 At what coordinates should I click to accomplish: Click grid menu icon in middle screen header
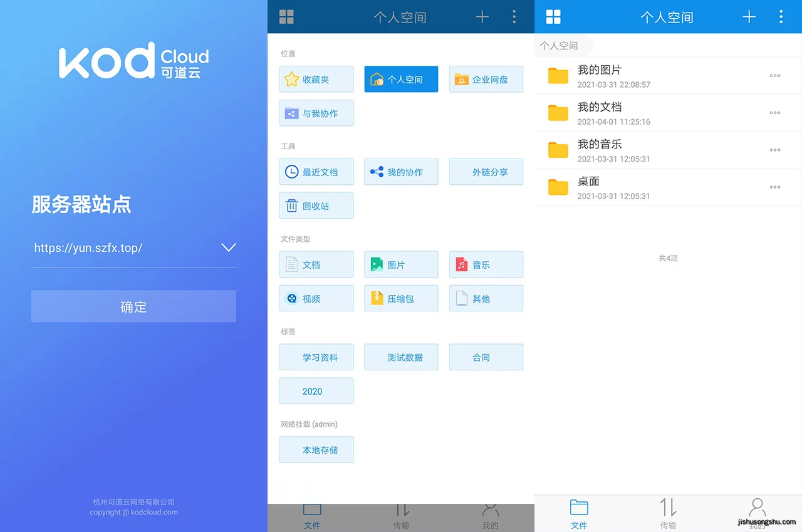click(x=286, y=17)
